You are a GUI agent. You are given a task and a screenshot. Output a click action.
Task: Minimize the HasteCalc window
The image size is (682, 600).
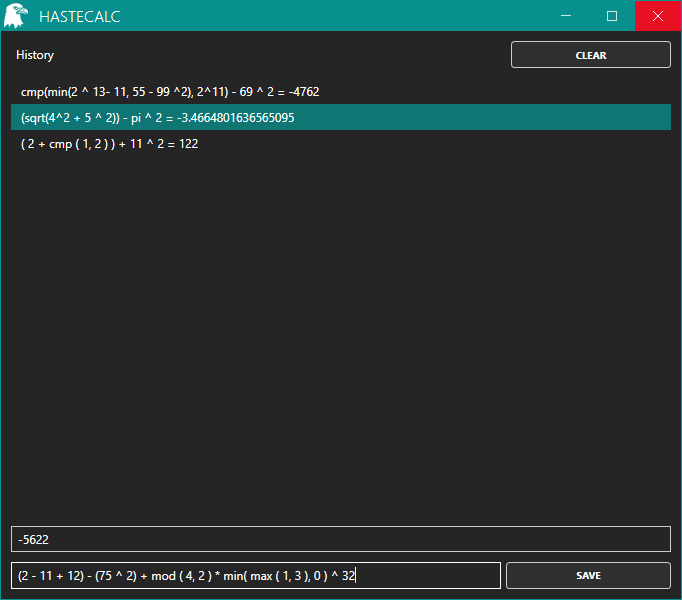566,16
